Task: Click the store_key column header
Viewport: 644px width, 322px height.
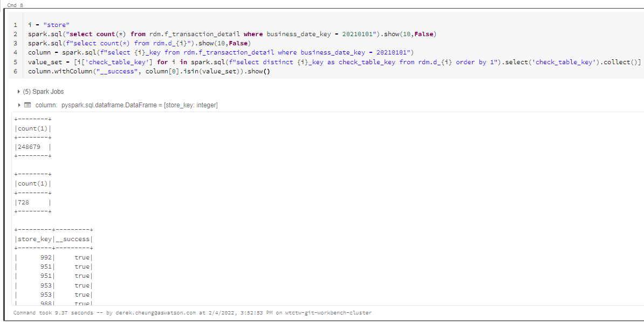Action: [35, 238]
